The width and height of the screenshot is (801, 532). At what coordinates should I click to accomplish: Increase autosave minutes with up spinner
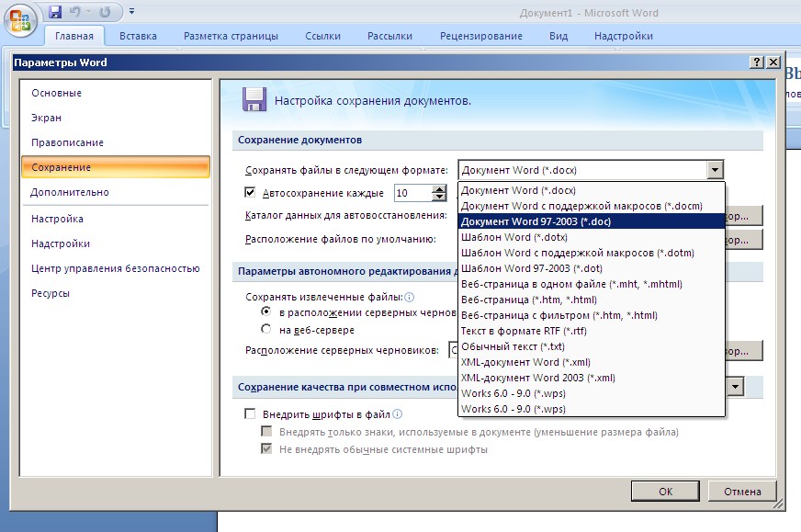tap(439, 188)
